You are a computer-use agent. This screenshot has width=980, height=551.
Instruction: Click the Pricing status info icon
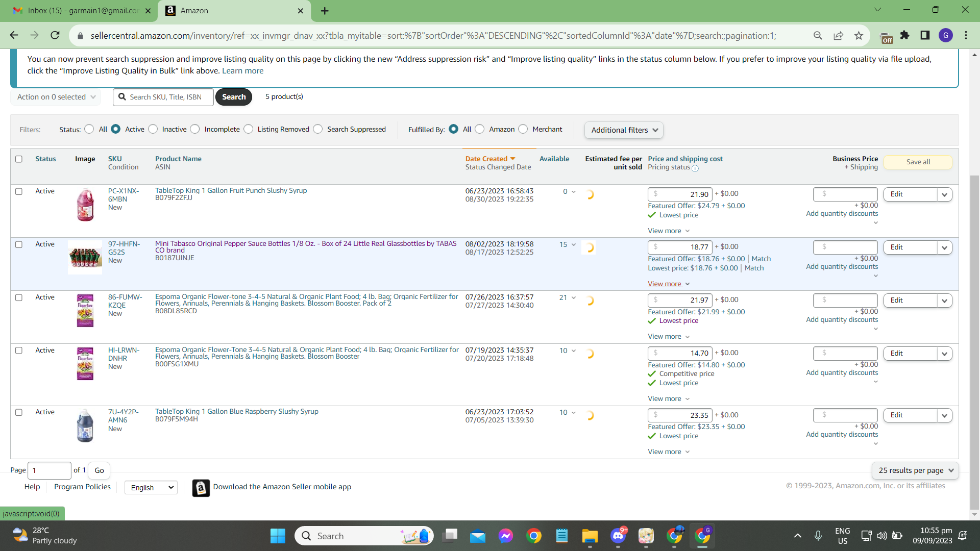click(x=695, y=168)
